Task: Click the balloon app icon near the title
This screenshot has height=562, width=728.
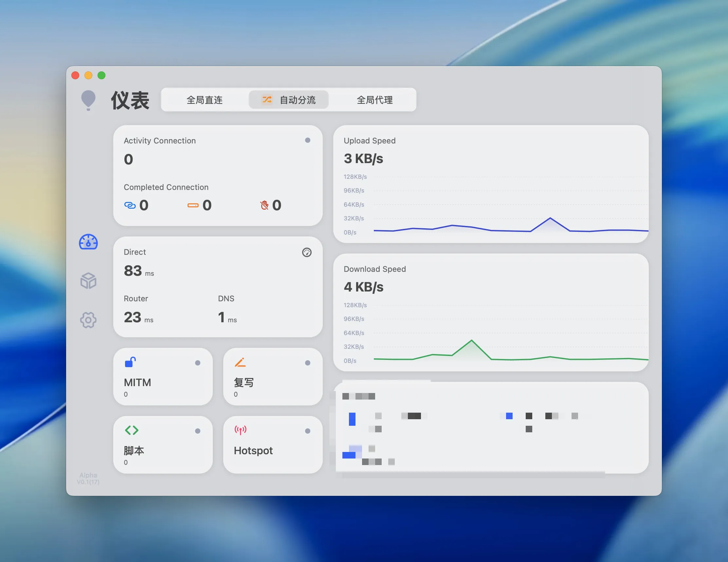Action: coord(89,100)
